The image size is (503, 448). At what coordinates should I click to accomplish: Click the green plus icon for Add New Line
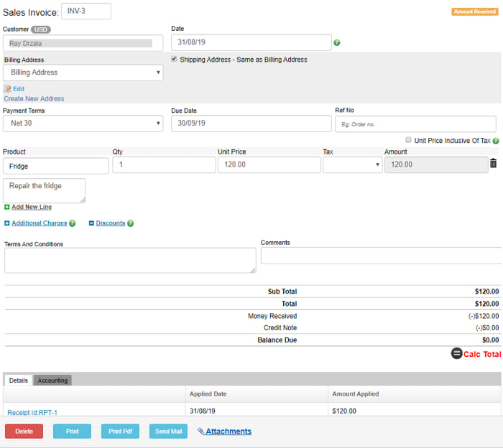pos(6,207)
